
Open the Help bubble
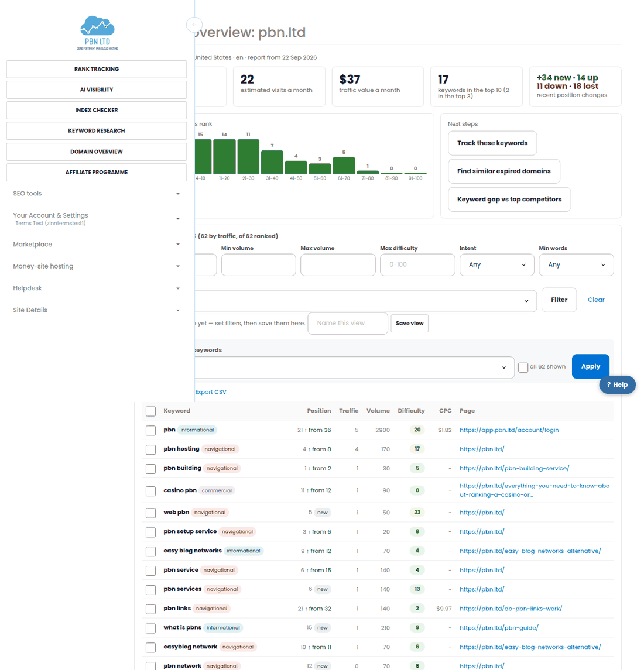(x=617, y=384)
